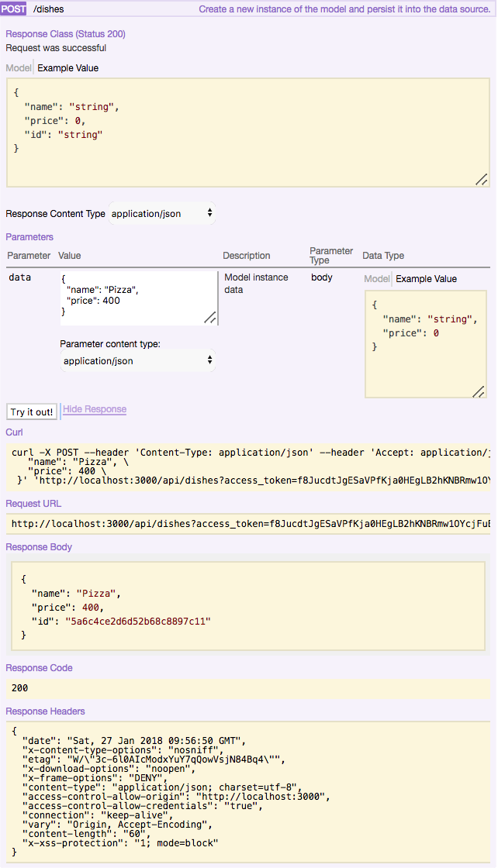Image resolution: width=498 pixels, height=868 pixels.
Task: Open Response Content Type dropdown
Action: [161, 213]
